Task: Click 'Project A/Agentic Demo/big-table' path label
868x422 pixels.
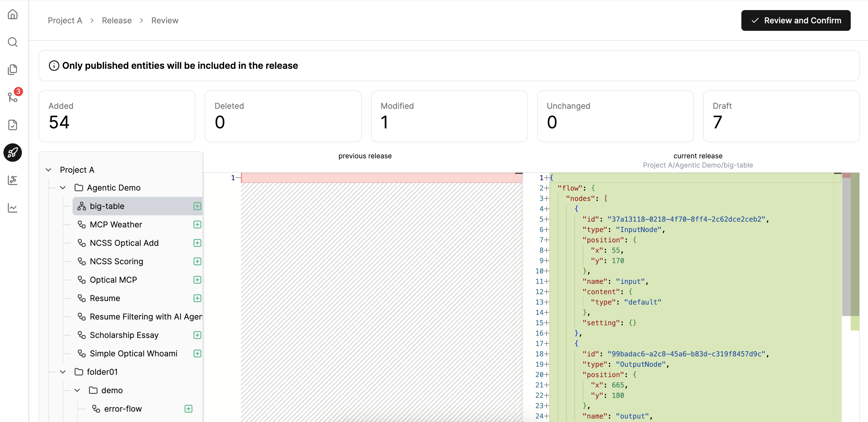Action: [698, 165]
